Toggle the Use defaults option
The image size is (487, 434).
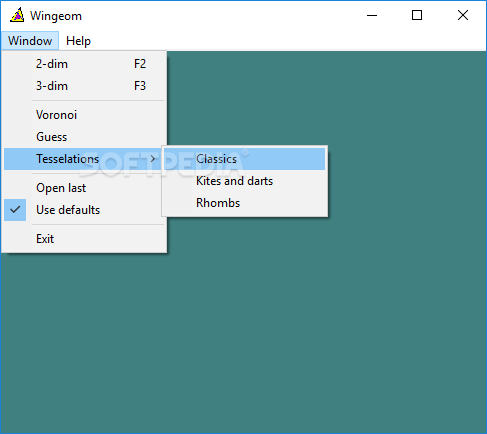(x=84, y=210)
